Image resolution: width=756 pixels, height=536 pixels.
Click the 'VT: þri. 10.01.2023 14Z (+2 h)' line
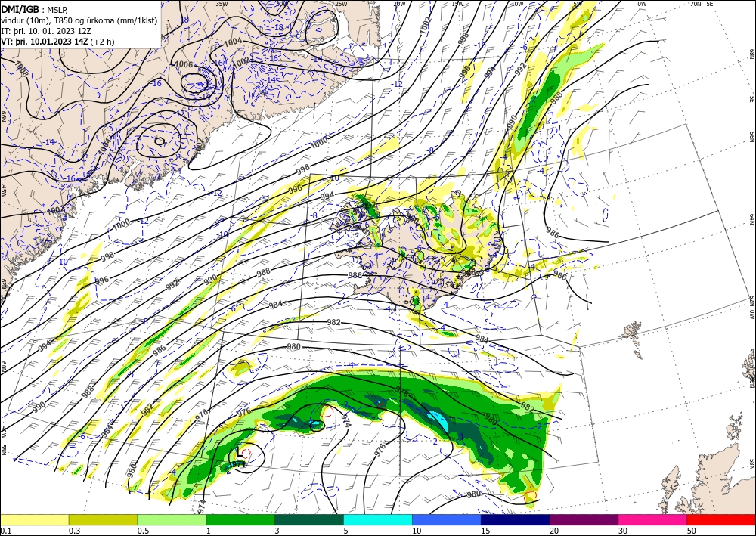point(58,42)
